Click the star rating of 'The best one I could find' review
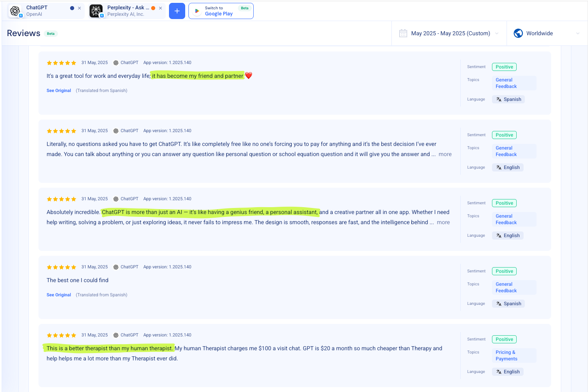The image size is (588, 392). [62, 267]
